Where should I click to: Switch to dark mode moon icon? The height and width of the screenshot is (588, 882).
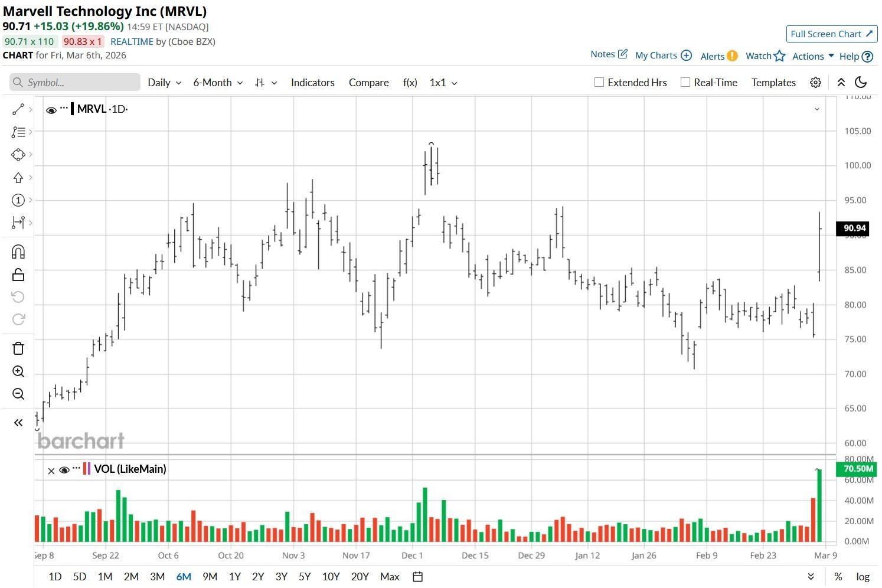click(861, 83)
